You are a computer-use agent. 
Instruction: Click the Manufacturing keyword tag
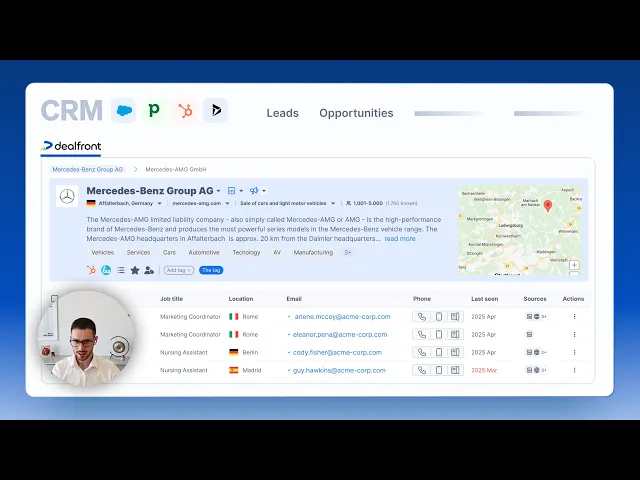pos(313,253)
